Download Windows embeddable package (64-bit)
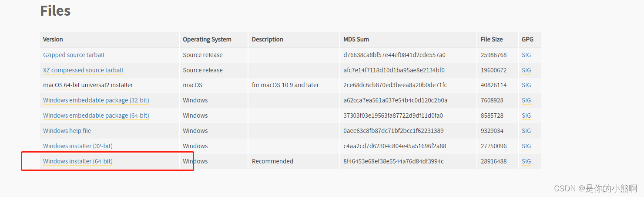Screen dimensions: 644x197 point(96,115)
